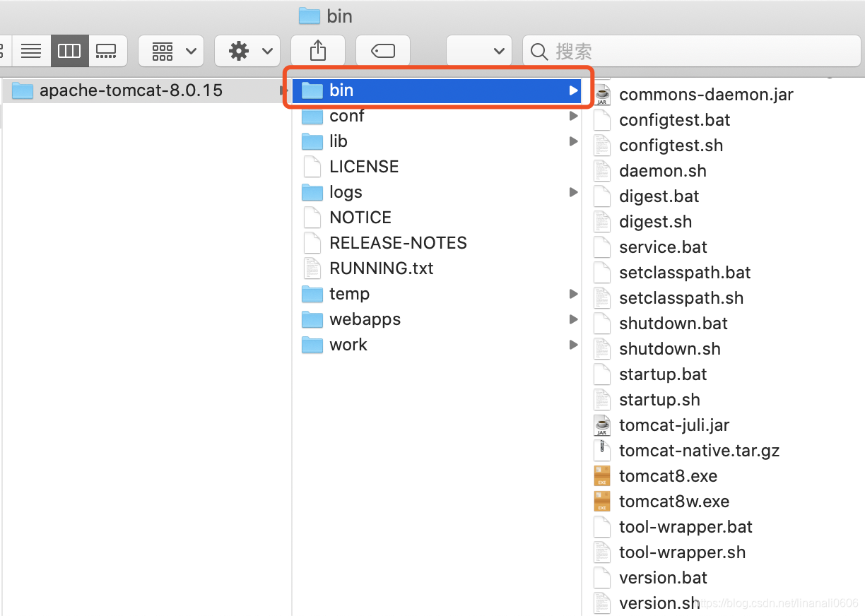Open the item grouping dropdown
865x616 pixels.
(x=171, y=51)
